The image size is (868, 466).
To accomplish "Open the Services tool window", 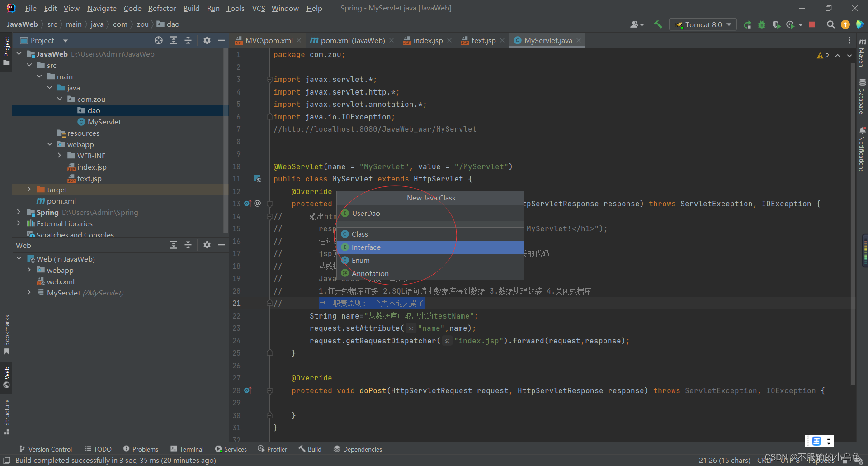I will click(x=231, y=449).
